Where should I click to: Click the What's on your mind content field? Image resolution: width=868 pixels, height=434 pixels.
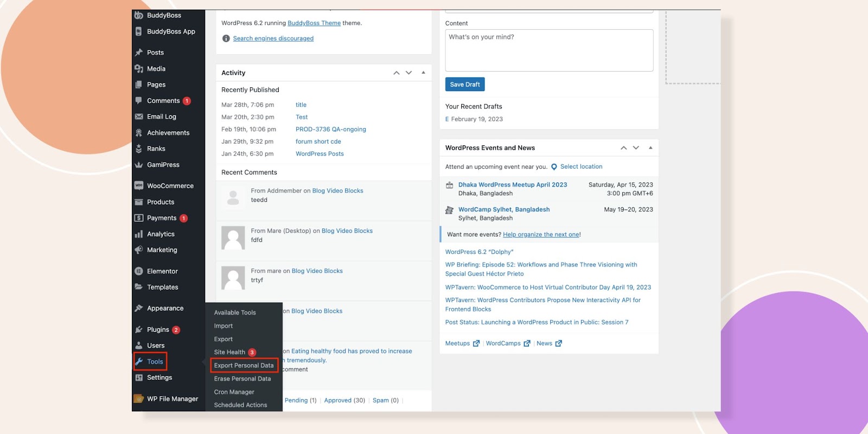(x=549, y=50)
